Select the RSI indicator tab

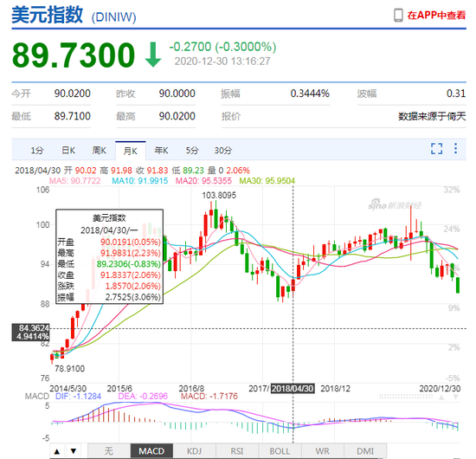[x=237, y=451]
